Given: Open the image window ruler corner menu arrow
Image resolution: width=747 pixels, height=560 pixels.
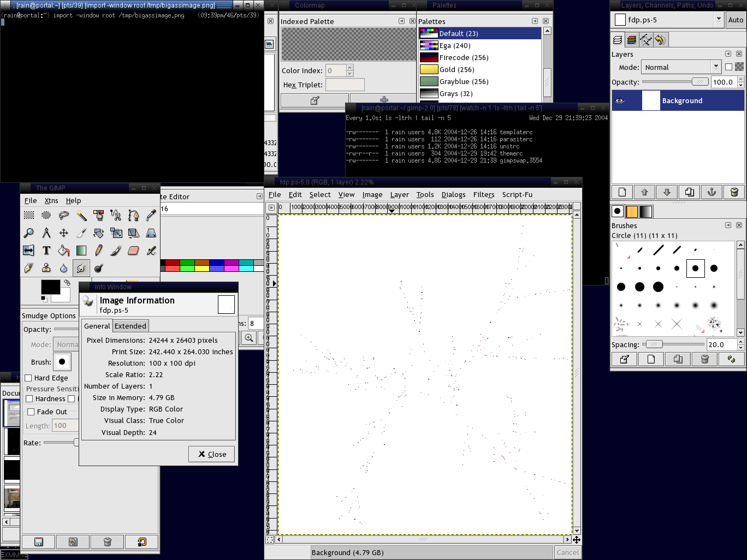Looking at the screenshot, I should click(271, 207).
